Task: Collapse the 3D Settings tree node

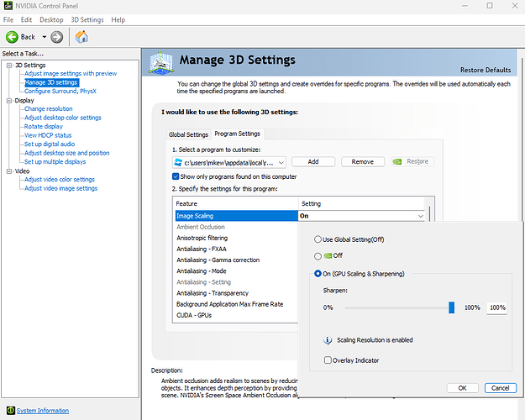Action: coord(8,66)
